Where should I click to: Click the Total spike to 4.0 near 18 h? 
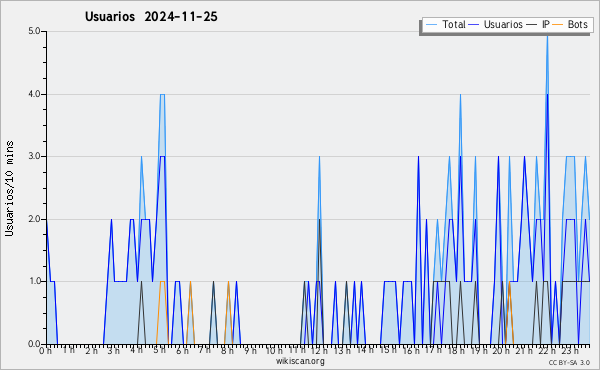click(460, 95)
